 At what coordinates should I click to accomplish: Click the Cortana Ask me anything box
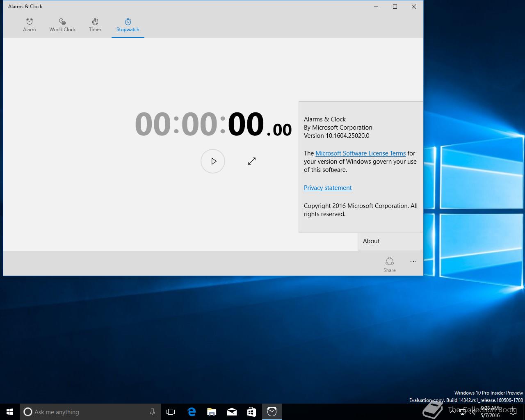tap(90, 412)
